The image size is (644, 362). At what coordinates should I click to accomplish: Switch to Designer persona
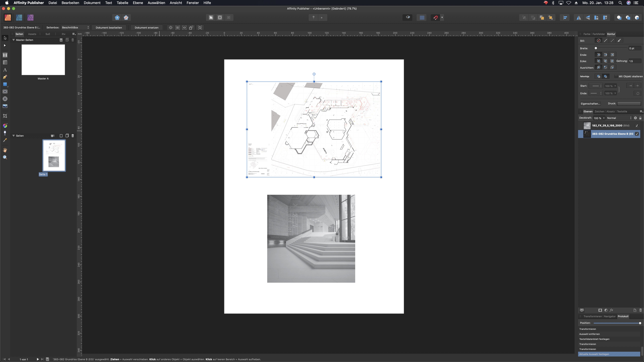(x=19, y=17)
